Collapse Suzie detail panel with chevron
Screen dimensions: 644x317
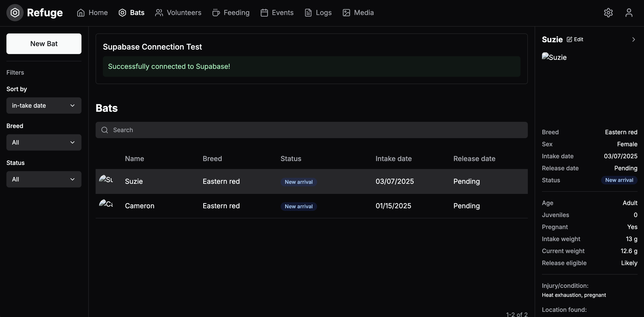(x=633, y=39)
